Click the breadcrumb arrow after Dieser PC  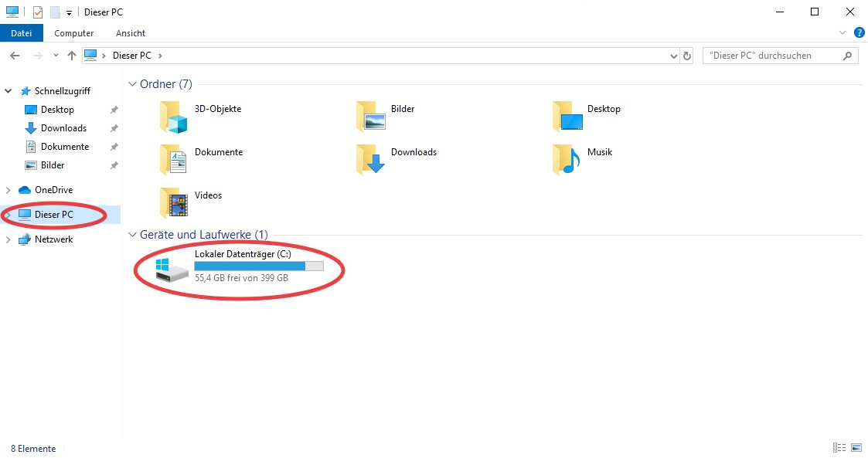tap(161, 56)
